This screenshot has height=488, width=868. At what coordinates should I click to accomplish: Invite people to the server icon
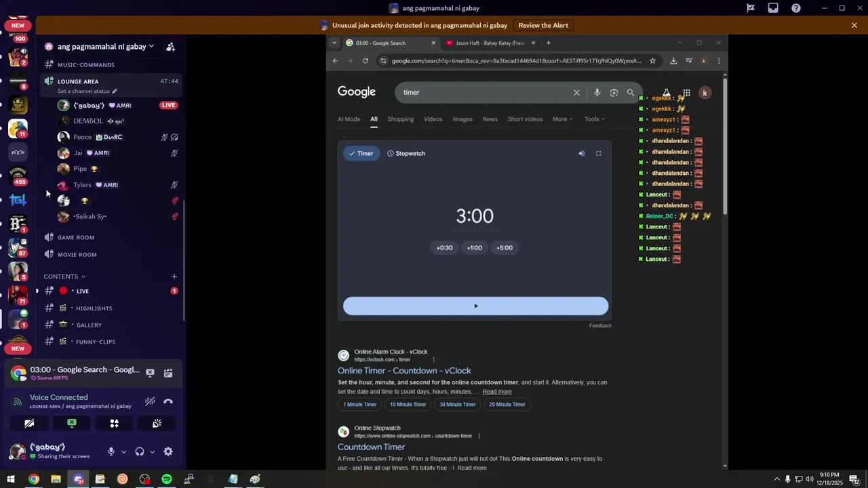[x=171, y=47]
